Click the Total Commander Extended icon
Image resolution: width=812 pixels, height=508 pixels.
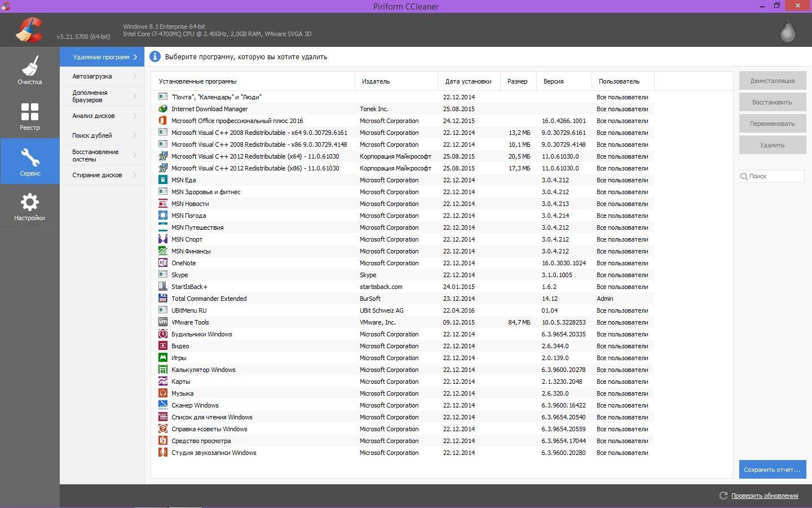coord(163,299)
